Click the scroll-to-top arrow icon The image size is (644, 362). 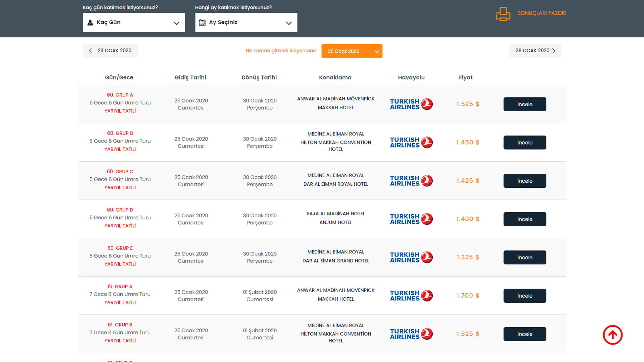612,335
